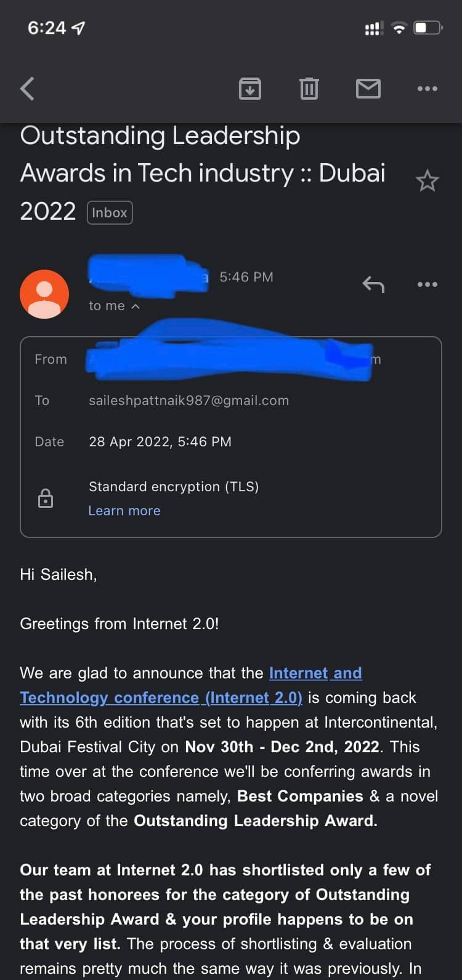The image size is (462, 980).
Task: Open top toolbar more options menu
Action: coord(427,89)
